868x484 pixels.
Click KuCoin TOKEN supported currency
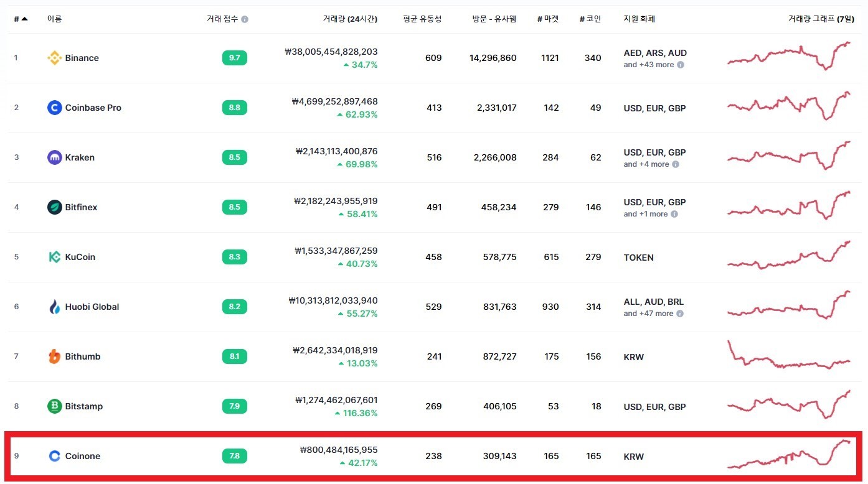coord(639,258)
